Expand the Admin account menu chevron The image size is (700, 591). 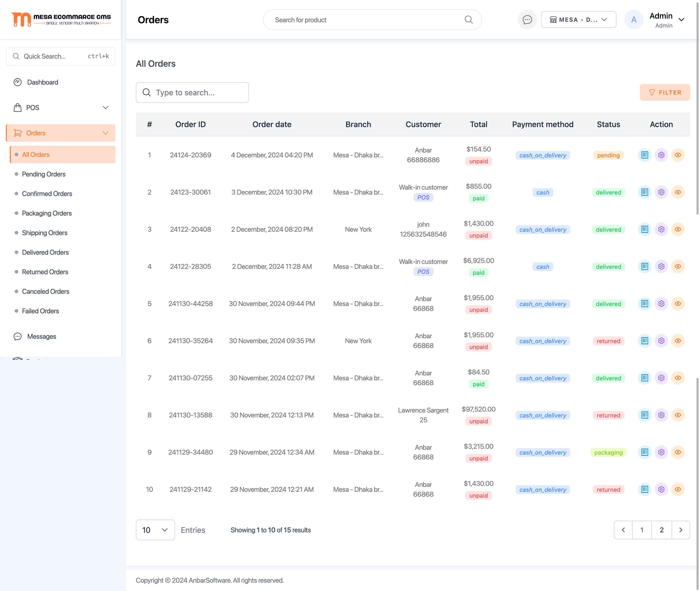coord(681,20)
